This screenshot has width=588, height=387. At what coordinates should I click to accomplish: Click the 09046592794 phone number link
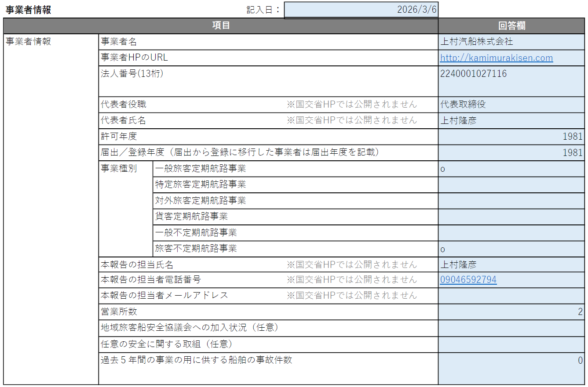click(x=468, y=280)
